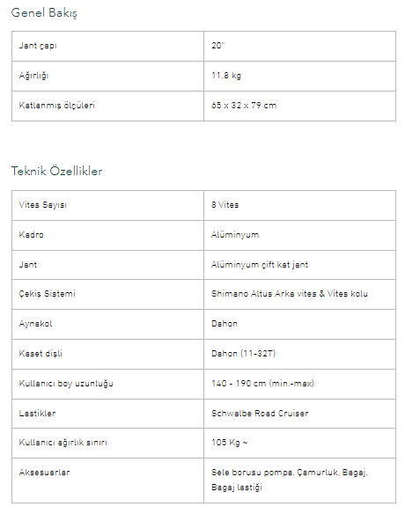Screen dimensions: 420x521
Task: Click the 20" wheel size value
Action: (218, 46)
